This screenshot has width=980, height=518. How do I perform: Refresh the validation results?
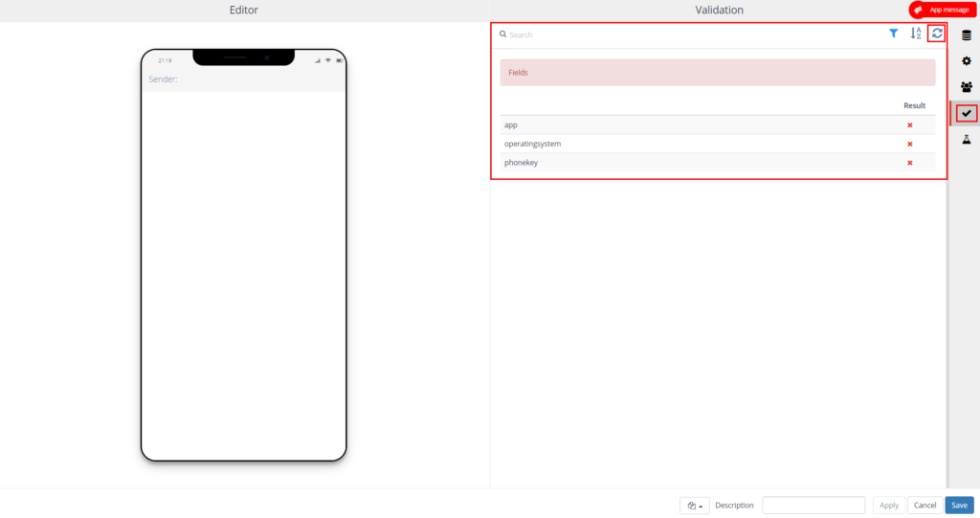[x=936, y=34]
